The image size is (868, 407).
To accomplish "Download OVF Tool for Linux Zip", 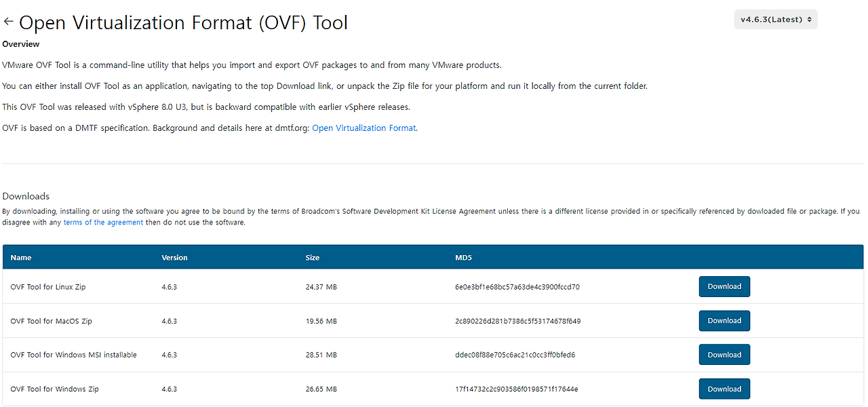I will [724, 286].
